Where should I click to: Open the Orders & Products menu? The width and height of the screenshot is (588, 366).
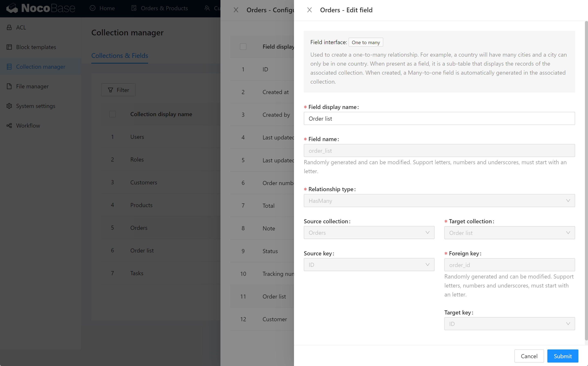coord(160,8)
